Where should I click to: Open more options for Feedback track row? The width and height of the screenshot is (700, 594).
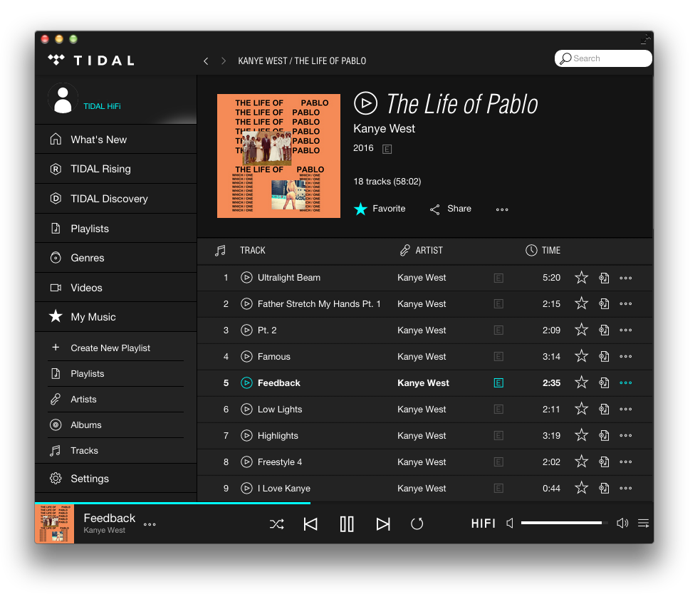(625, 383)
